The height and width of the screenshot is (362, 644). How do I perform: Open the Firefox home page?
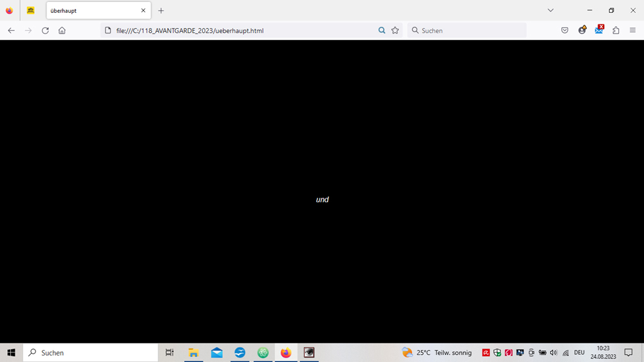coord(62,30)
